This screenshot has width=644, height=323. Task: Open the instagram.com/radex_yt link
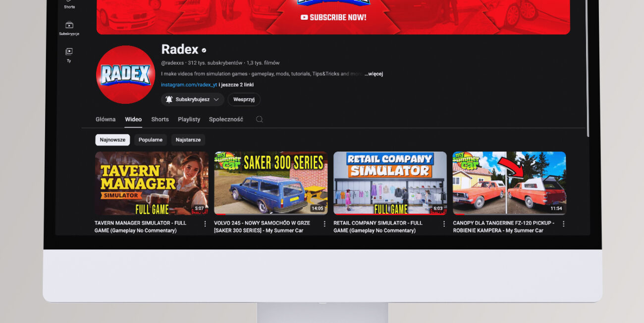click(189, 85)
